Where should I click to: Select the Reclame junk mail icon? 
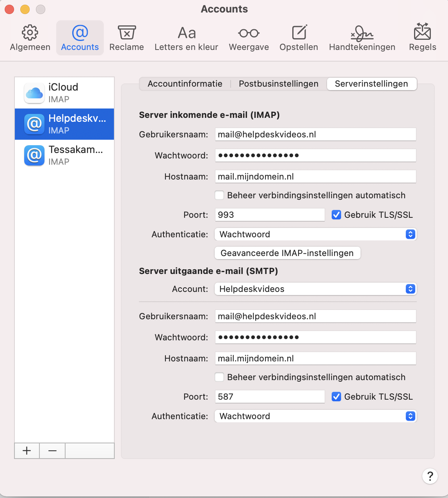(x=126, y=38)
